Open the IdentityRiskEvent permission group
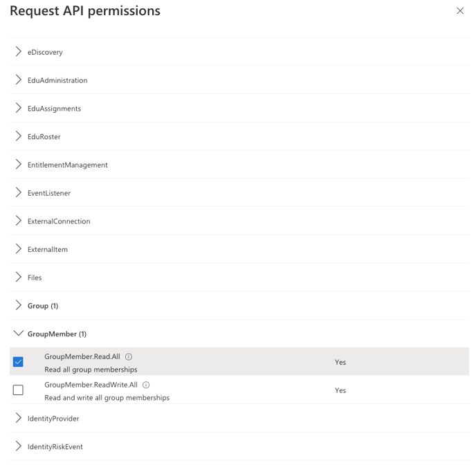Viewport: 476px width, 465px height. [x=55, y=447]
